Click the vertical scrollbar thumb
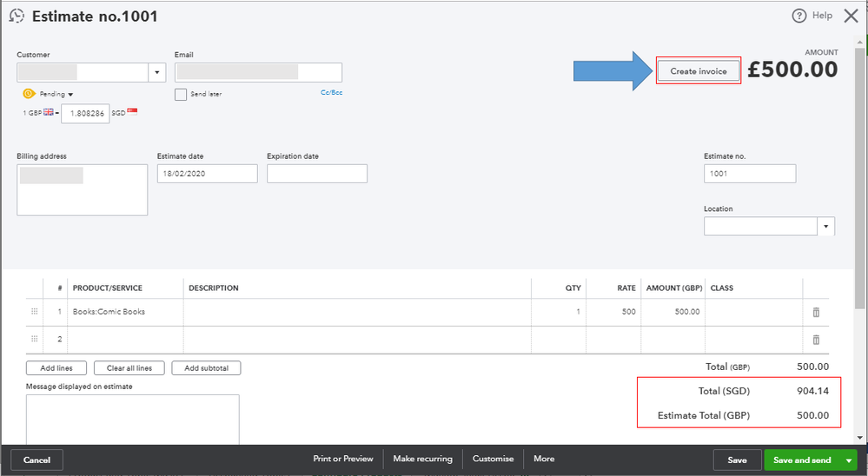Viewport: 868px width, 476px height. (x=859, y=177)
